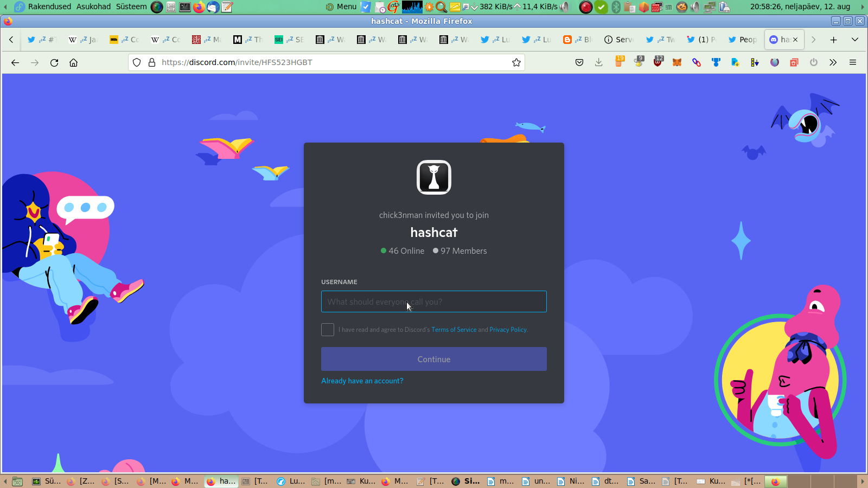
Task: Save page to Pocket
Action: click(579, 62)
